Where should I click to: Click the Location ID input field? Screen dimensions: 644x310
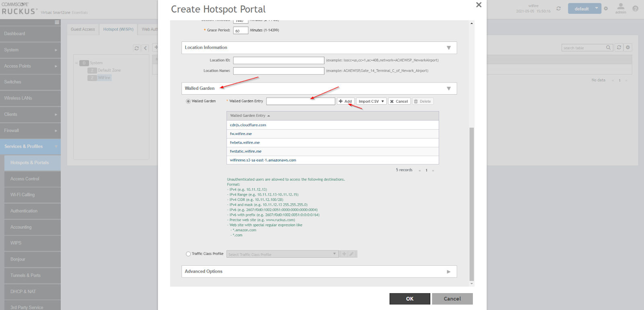(x=279, y=60)
